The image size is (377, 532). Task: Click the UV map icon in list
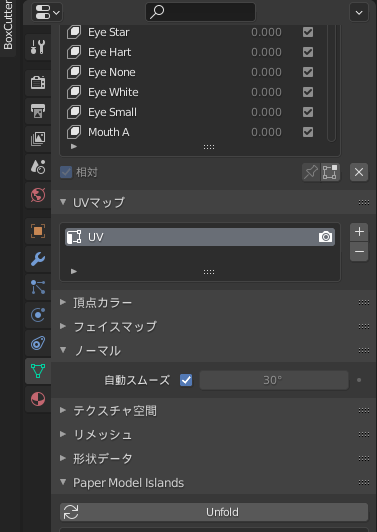[74, 237]
